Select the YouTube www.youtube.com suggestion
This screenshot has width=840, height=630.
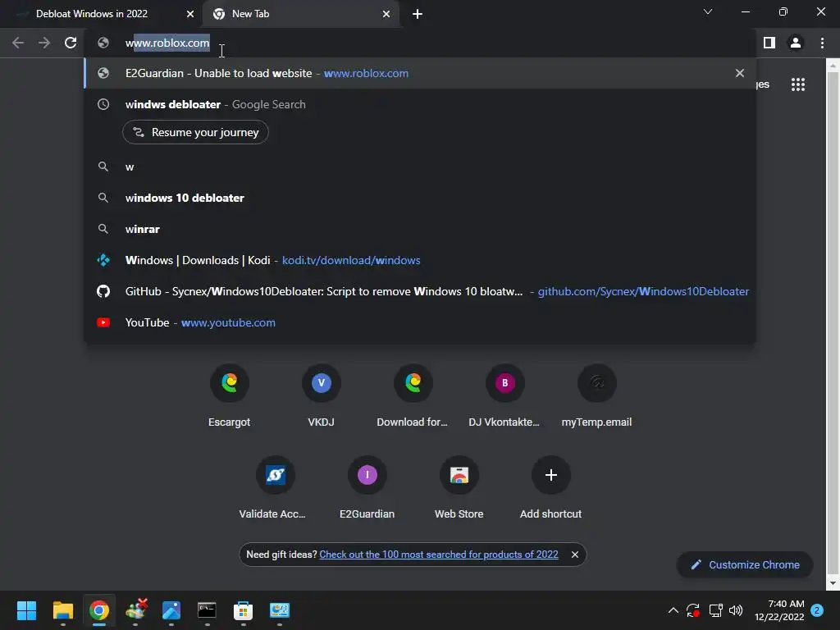coord(420,322)
